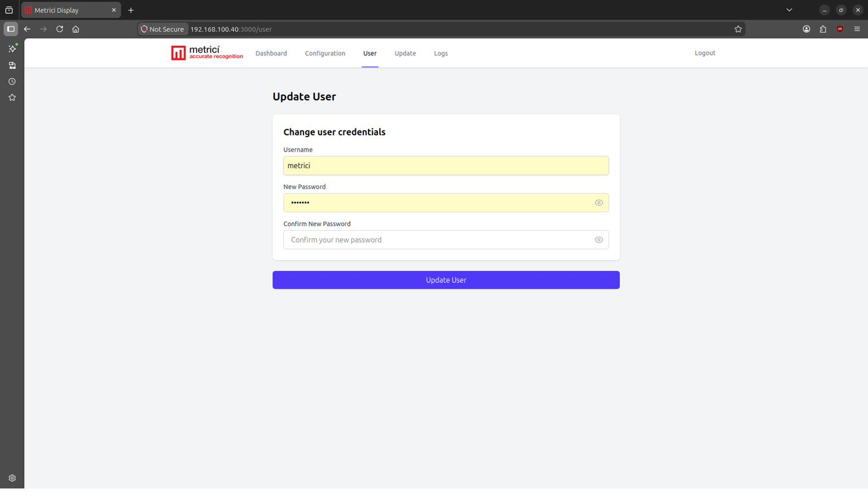Focus the New Password field
868x501 pixels.
click(x=446, y=203)
